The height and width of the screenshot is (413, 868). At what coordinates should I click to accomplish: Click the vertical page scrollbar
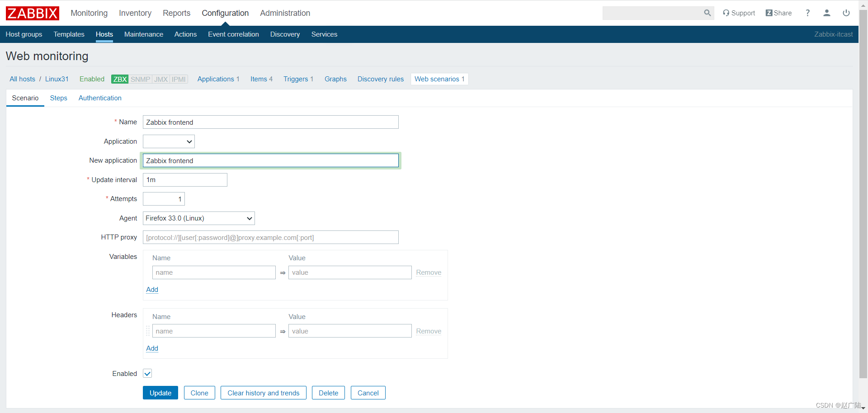click(863, 194)
